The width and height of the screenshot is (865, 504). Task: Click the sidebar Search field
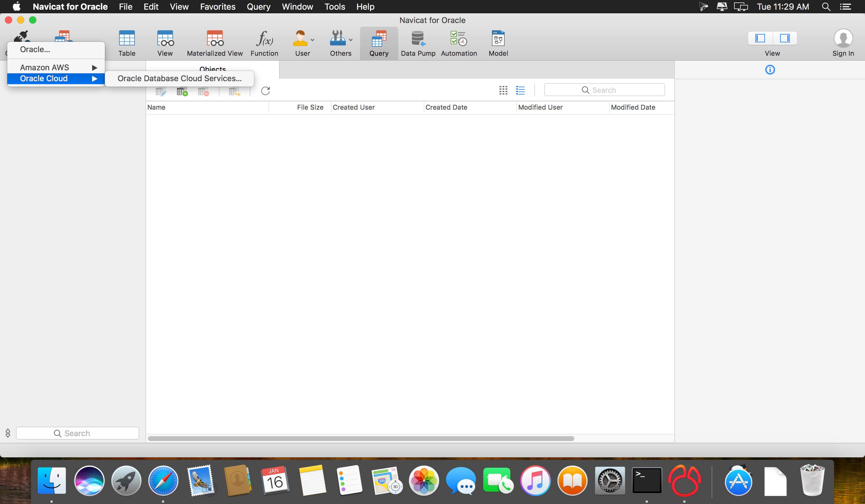coord(78,433)
